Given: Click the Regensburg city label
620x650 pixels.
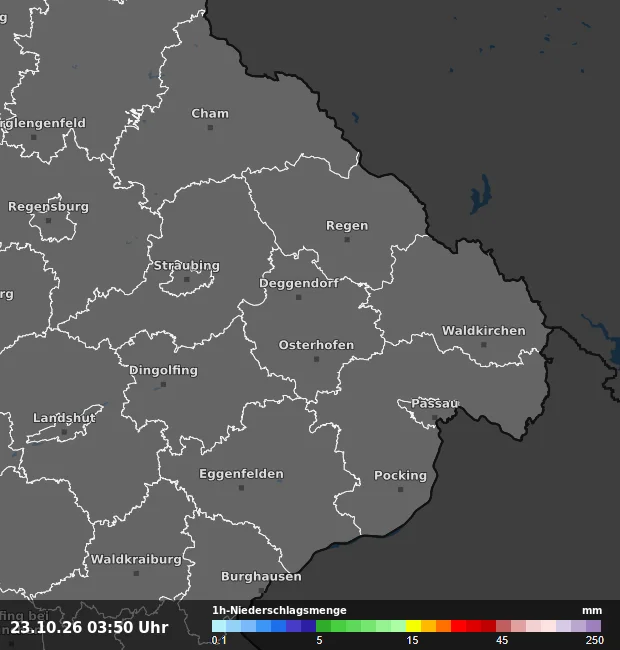Looking at the screenshot, I should (x=48, y=206).
